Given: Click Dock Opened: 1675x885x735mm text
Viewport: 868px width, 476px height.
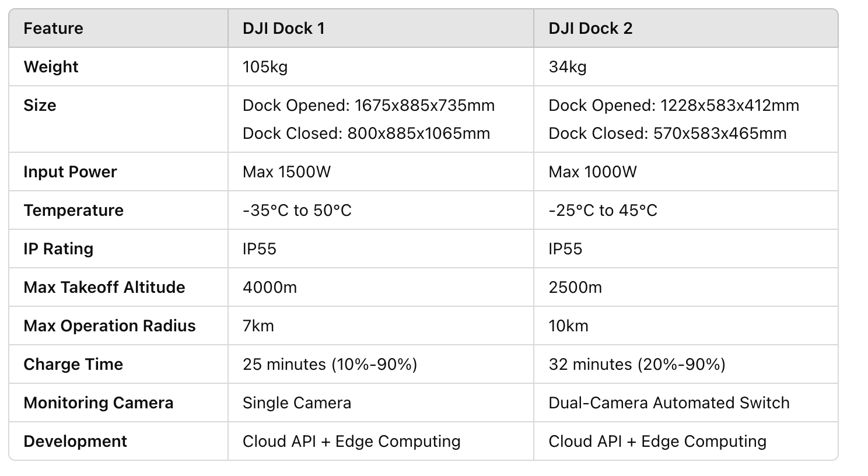Looking at the screenshot, I should tap(368, 106).
